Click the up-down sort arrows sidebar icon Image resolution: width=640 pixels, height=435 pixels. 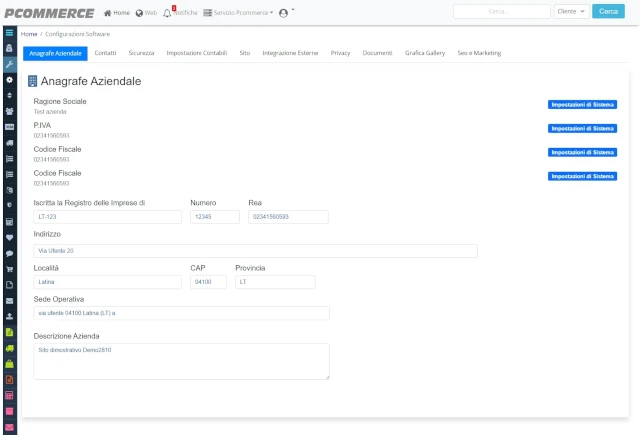(9, 95)
